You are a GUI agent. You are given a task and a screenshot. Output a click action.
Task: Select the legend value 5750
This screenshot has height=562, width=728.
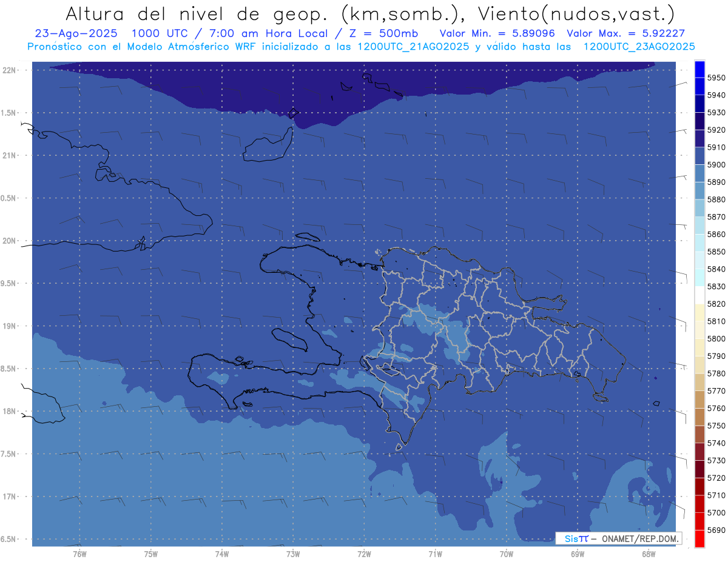pyautogui.click(x=716, y=426)
